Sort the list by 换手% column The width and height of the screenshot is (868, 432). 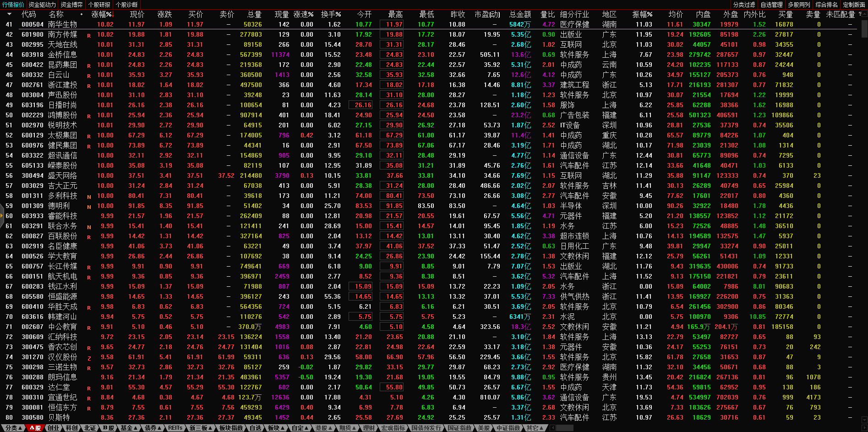(330, 14)
